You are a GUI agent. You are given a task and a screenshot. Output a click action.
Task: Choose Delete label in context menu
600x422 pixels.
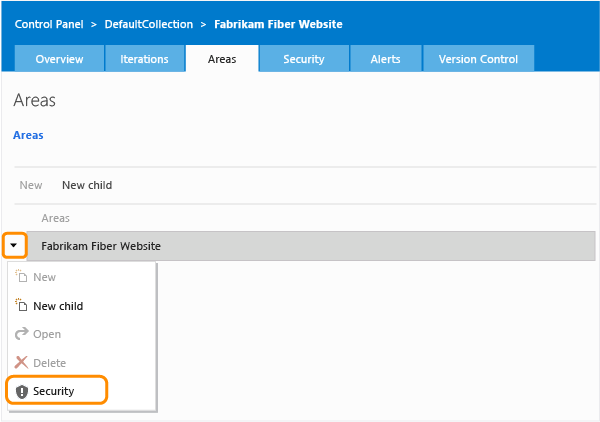point(50,363)
